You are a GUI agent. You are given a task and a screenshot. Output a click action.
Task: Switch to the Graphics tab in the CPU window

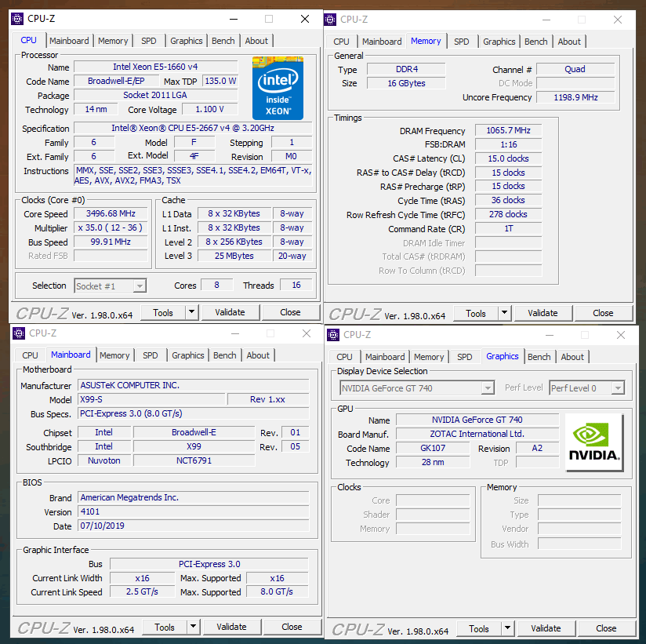click(x=187, y=41)
